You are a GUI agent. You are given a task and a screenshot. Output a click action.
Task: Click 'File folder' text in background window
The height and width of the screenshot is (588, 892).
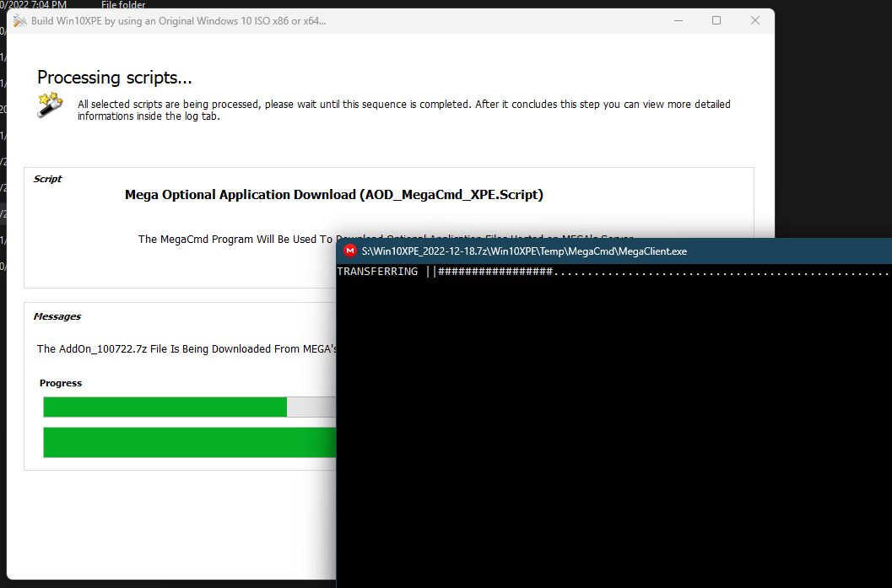point(123,4)
